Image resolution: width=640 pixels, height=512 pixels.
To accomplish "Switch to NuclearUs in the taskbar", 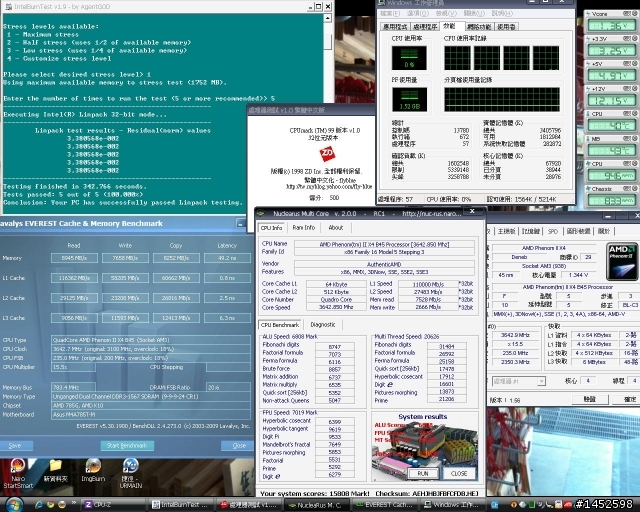I will point(315,505).
